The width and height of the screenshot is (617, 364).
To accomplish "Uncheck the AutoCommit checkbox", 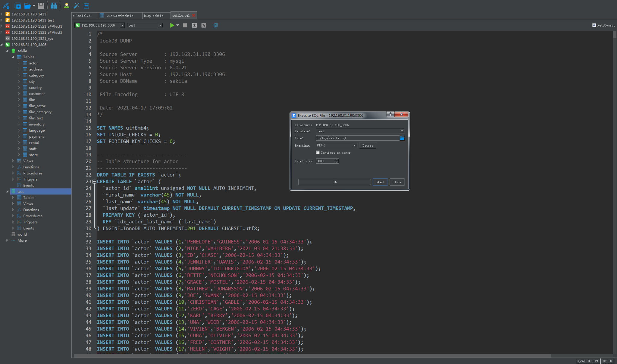I will pos(594,25).
